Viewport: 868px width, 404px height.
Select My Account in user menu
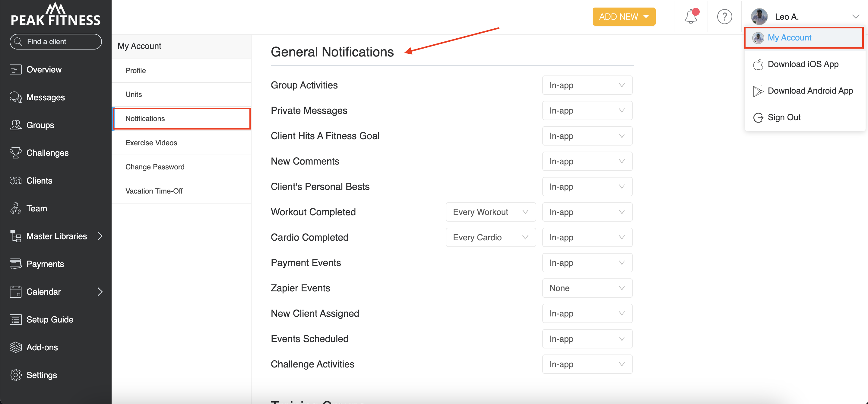point(804,38)
